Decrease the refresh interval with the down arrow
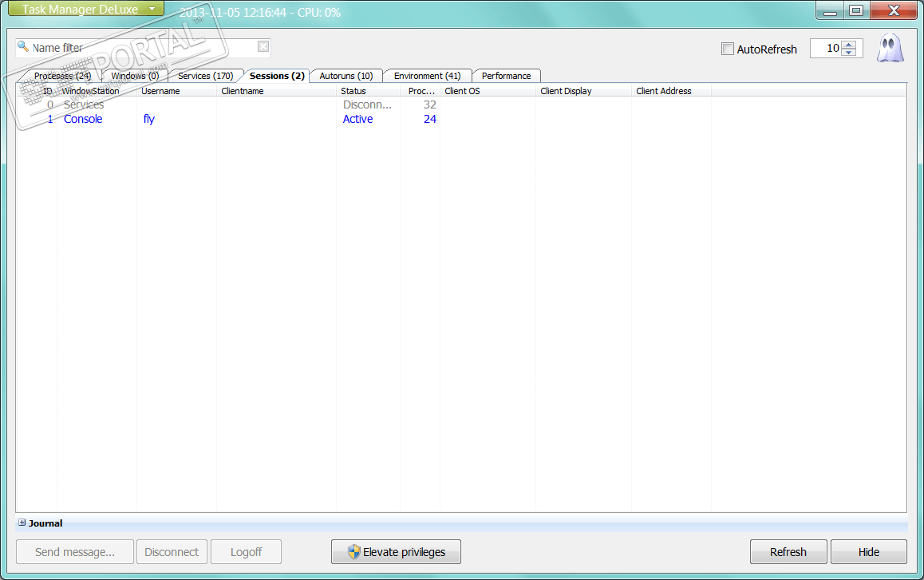Image resolution: width=924 pixels, height=580 pixels. [848, 53]
